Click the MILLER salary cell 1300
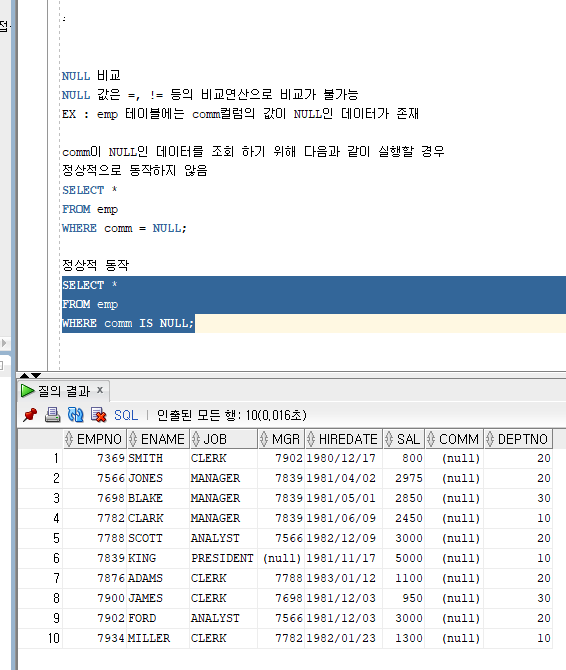 click(x=403, y=638)
